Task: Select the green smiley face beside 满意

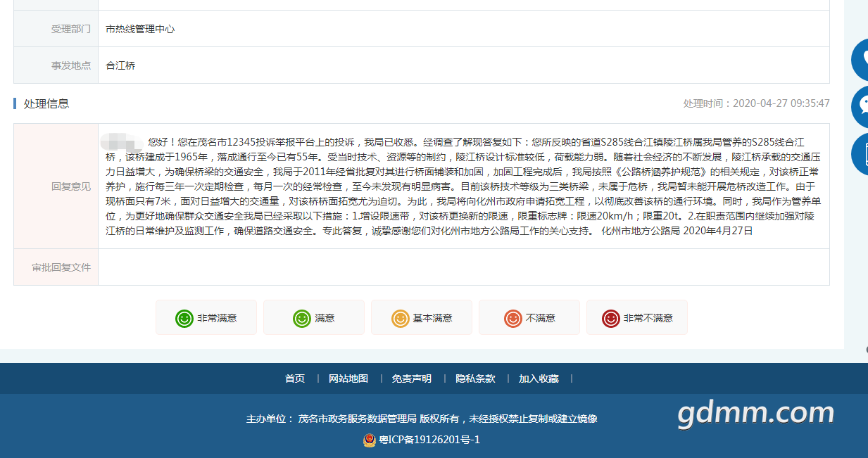Action: [x=301, y=318]
